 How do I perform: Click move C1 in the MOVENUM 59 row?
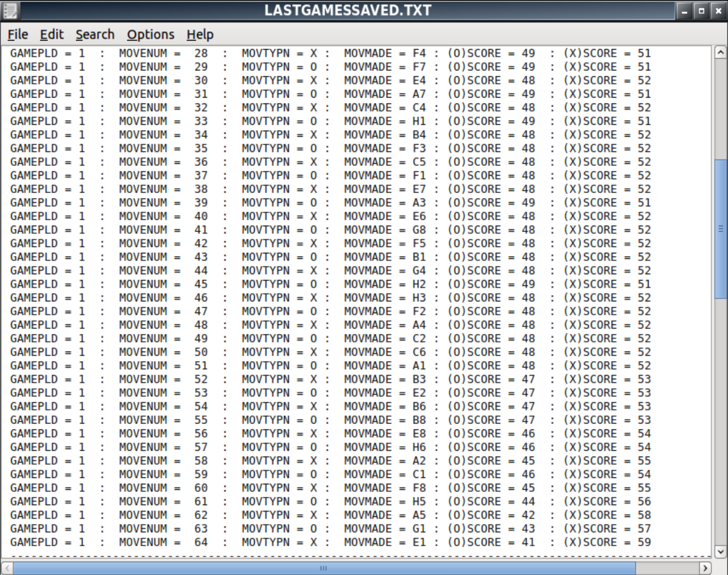[419, 475]
